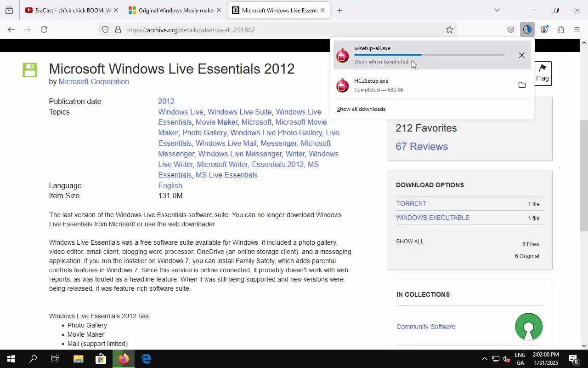
Task: Open Task View on taskbar
Action: 55,359
